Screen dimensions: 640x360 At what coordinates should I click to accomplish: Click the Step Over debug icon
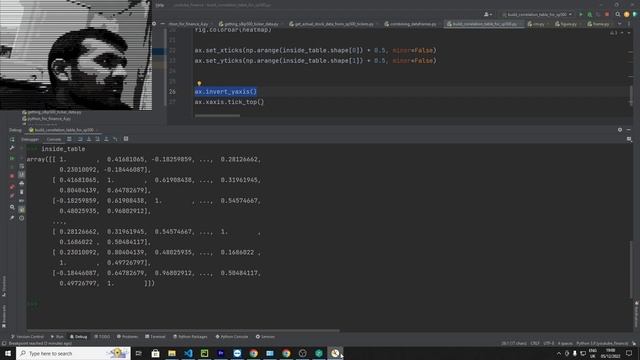[x=80, y=139]
